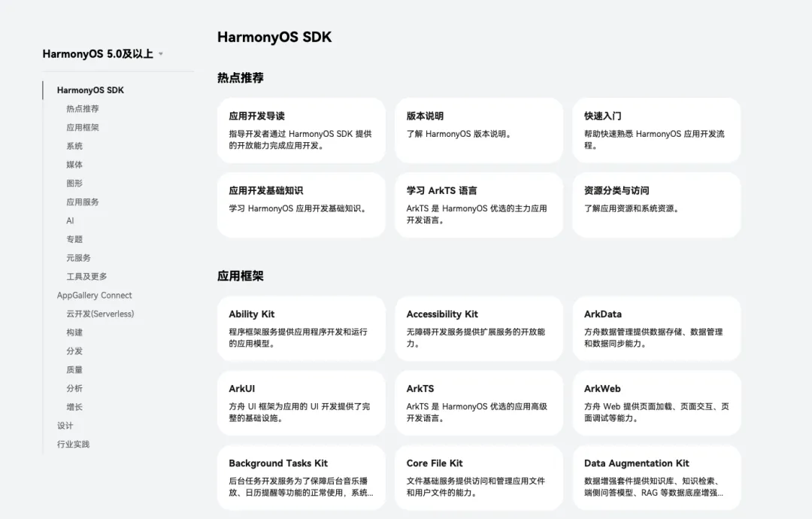Open 工具及更多 sidebar entry
This screenshot has width=812, height=519.
[86, 277]
